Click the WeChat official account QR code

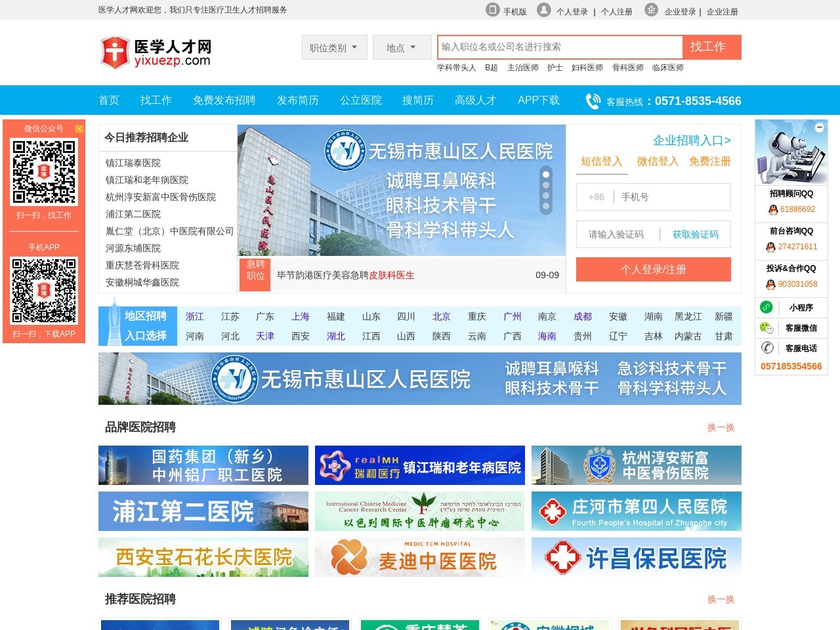click(x=44, y=172)
